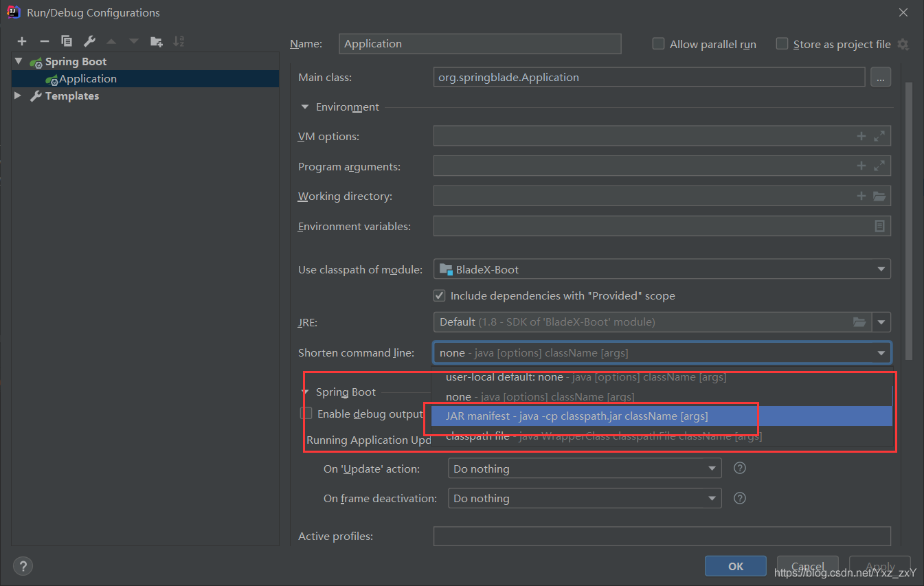Select Application configuration in tree
Image resolution: width=924 pixels, height=586 pixels.
(145, 78)
